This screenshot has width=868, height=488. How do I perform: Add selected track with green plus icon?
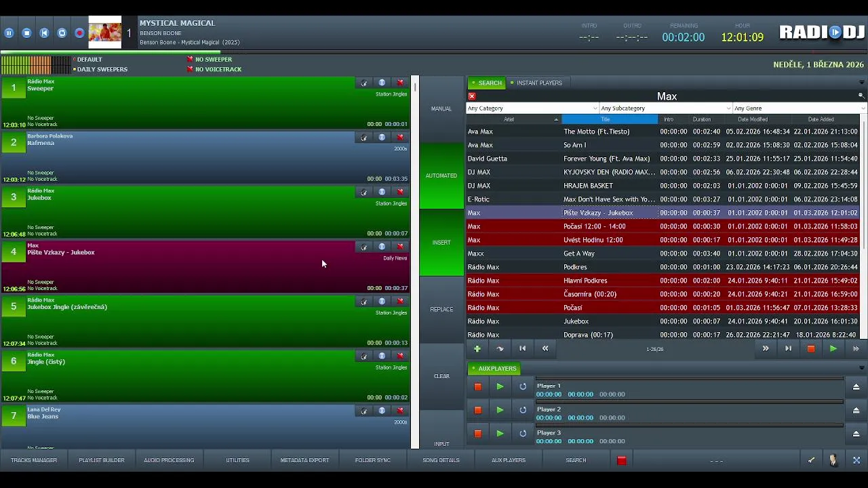coord(477,348)
